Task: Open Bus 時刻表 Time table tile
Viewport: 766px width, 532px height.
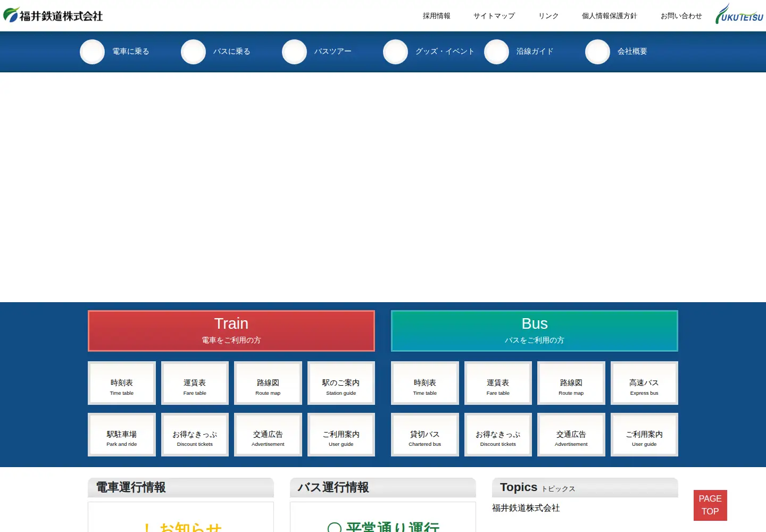Action: click(x=425, y=383)
